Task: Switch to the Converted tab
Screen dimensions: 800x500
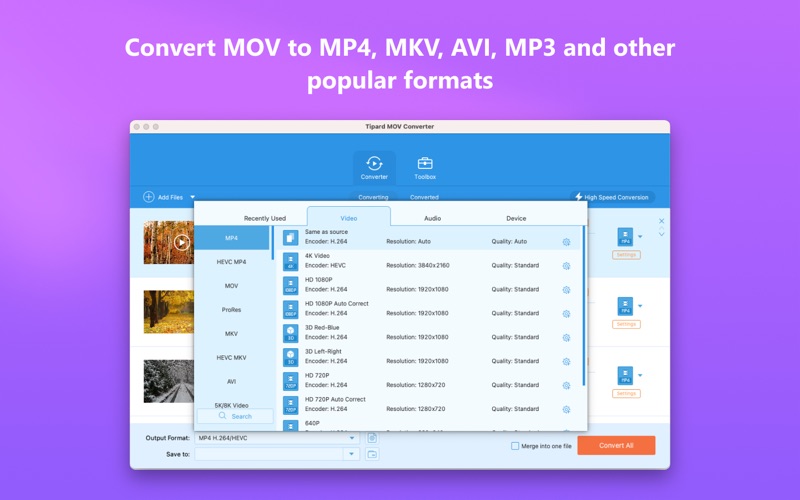Action: (424, 197)
